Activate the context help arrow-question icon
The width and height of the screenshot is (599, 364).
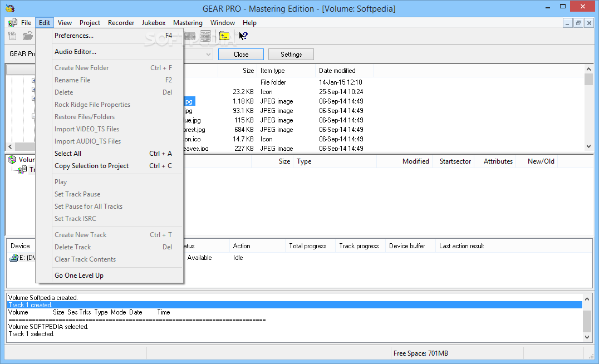(x=243, y=36)
